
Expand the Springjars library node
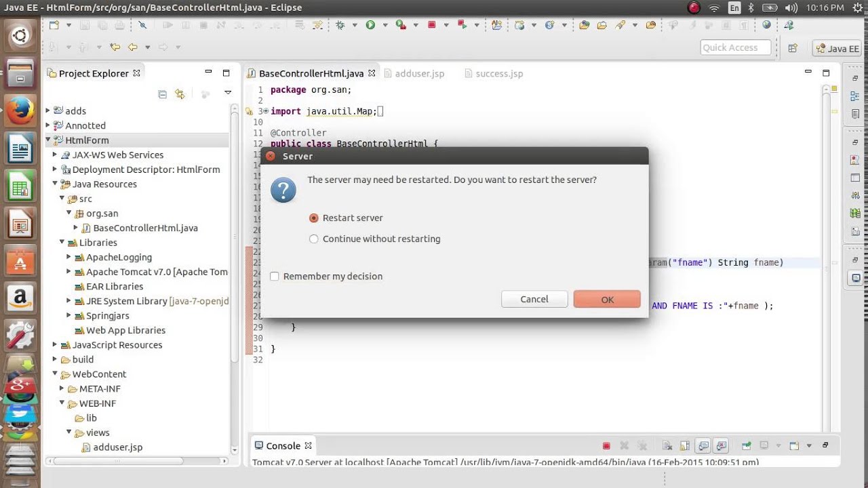coord(68,315)
